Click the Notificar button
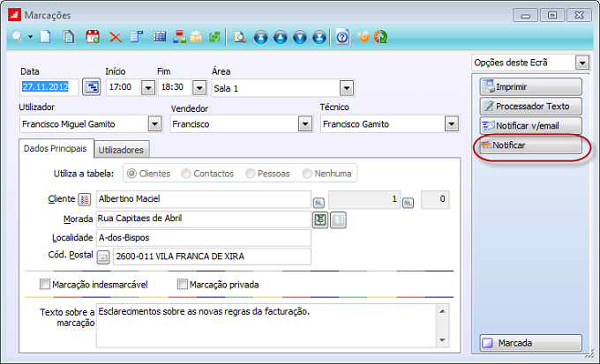This screenshot has width=600, height=364. (x=530, y=145)
